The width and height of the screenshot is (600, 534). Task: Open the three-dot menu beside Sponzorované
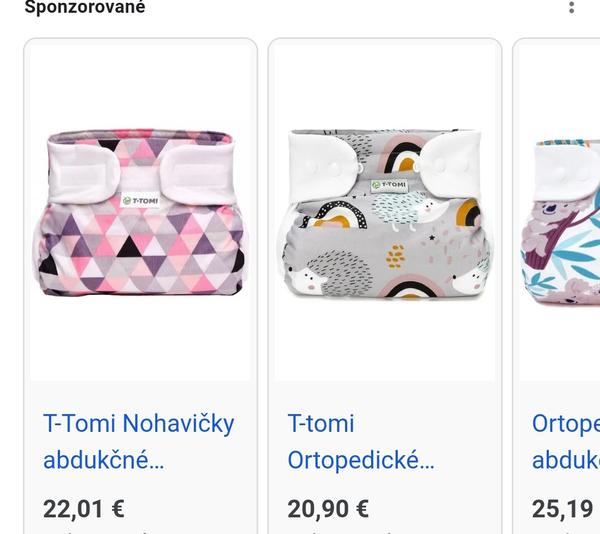click(x=571, y=8)
